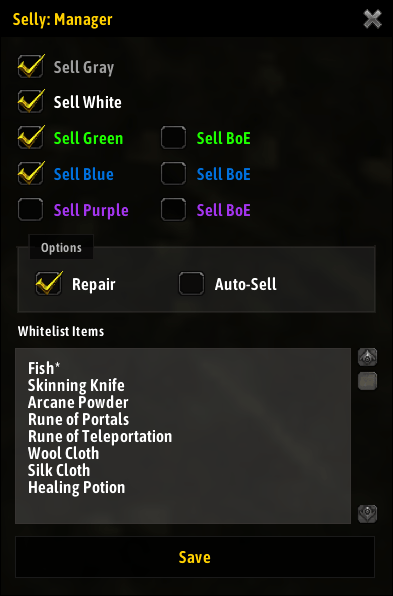The width and height of the screenshot is (393, 596).
Task: Enable the Auto-Sell checkbox
Action: click(x=191, y=284)
